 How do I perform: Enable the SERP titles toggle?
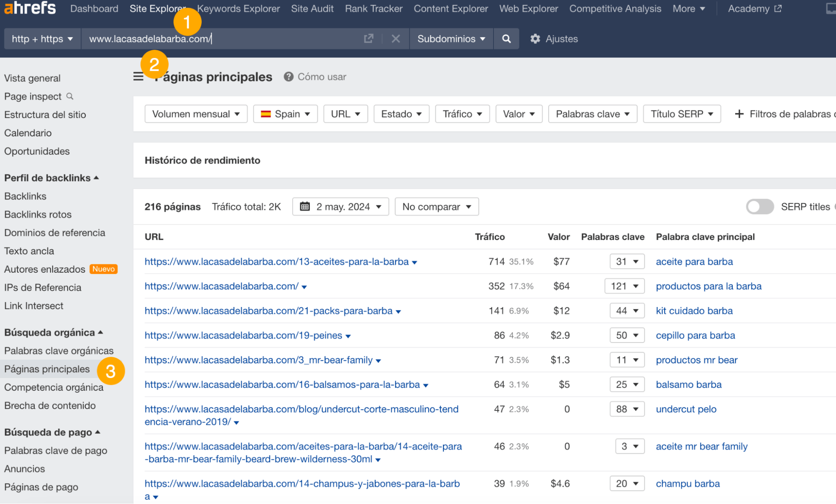tap(759, 206)
